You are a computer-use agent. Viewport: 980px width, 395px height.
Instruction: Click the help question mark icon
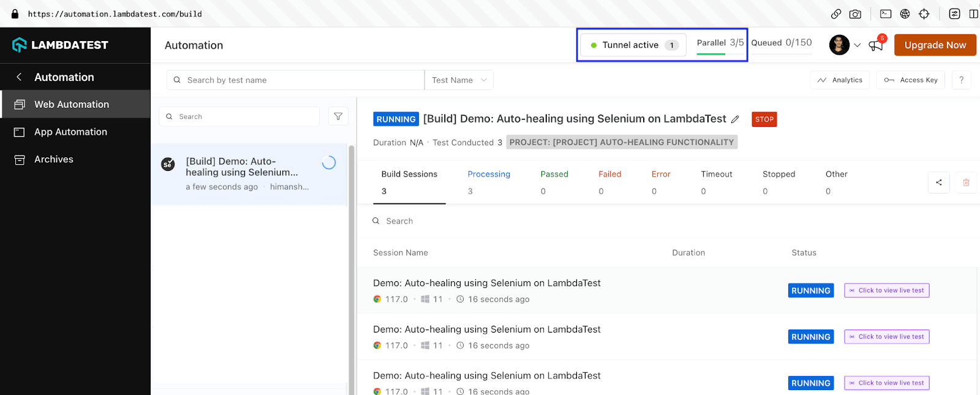coord(962,80)
